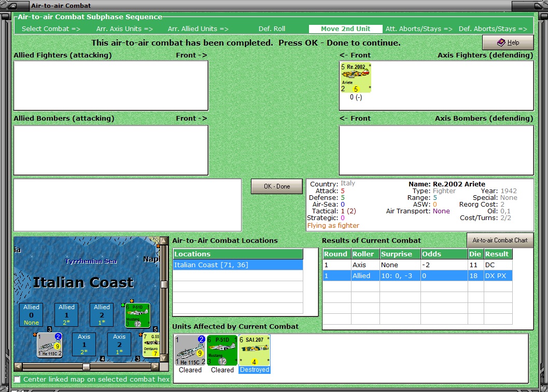Click the G.55 Centauro counter on the map
The height and width of the screenshot is (392, 548).
coord(151,345)
